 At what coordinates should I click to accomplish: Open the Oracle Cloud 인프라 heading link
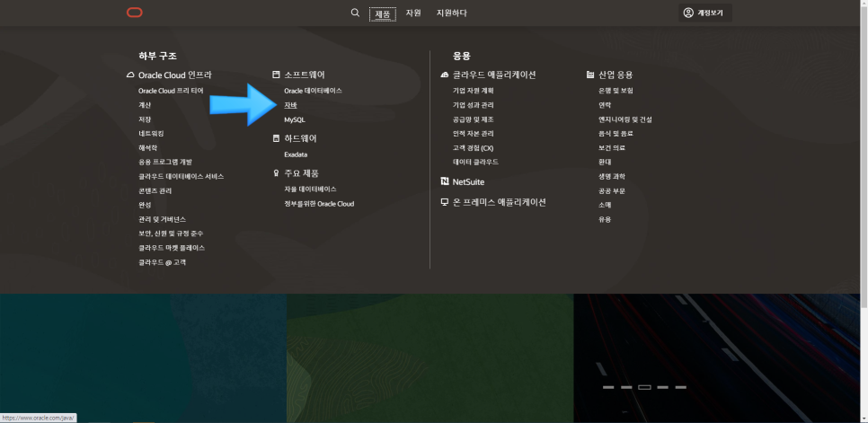click(x=175, y=75)
